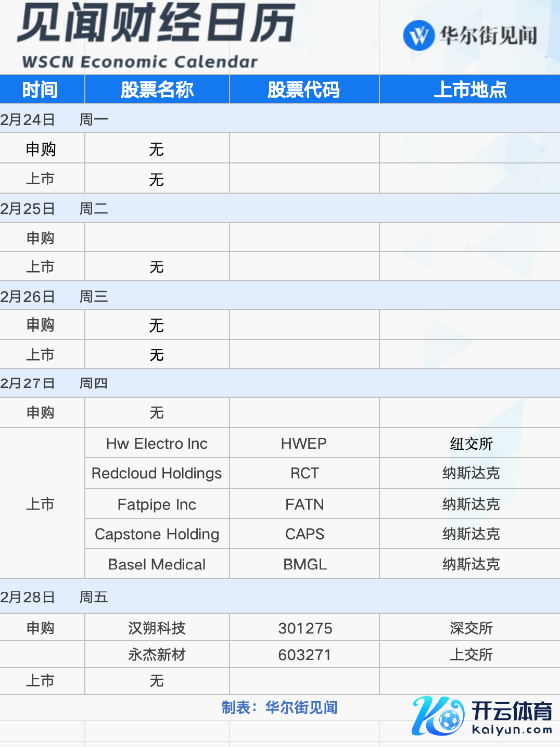Click the 华尔街见闻 brand text at top right
This screenshot has height=747, width=560.
click(x=488, y=36)
